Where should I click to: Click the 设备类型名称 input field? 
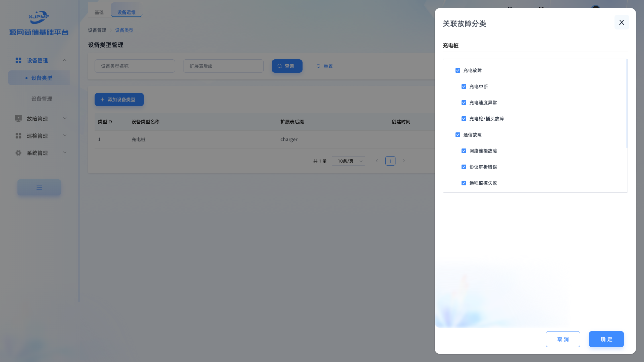point(135,66)
